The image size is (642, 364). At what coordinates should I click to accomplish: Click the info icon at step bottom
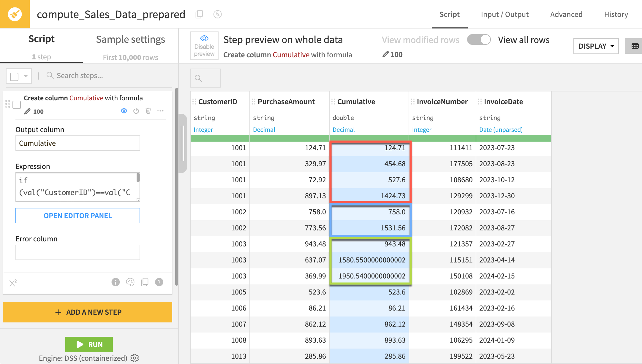tap(116, 282)
